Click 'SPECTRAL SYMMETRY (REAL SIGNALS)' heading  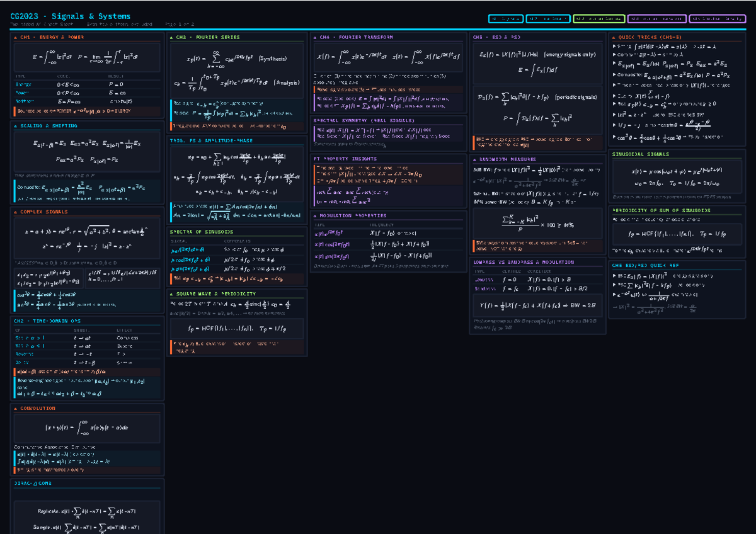(363, 120)
